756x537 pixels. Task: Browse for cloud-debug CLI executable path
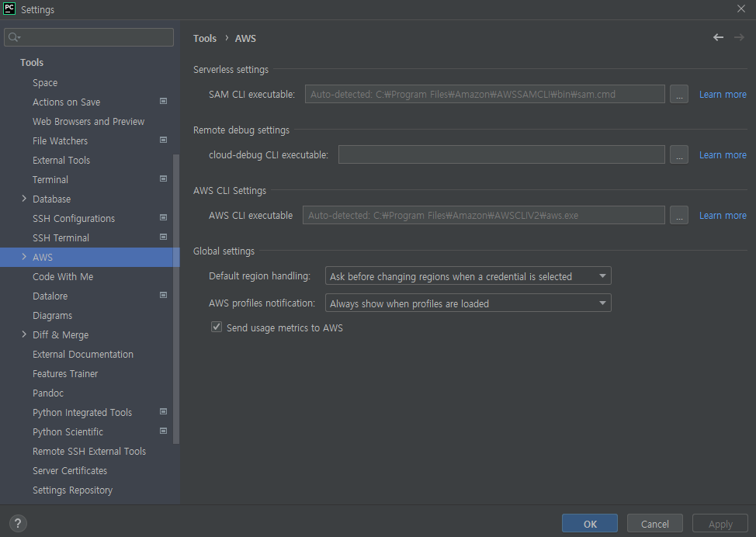[679, 154]
